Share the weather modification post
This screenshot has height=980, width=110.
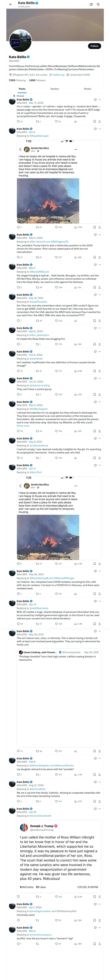point(99,371)
